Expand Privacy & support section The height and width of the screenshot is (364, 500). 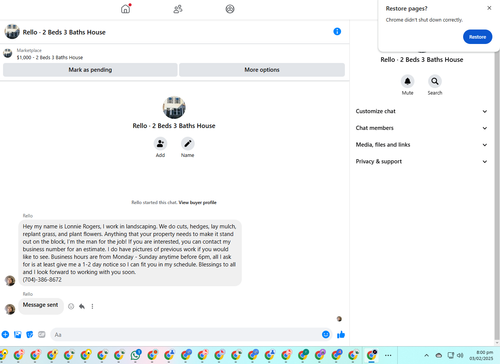click(421, 161)
